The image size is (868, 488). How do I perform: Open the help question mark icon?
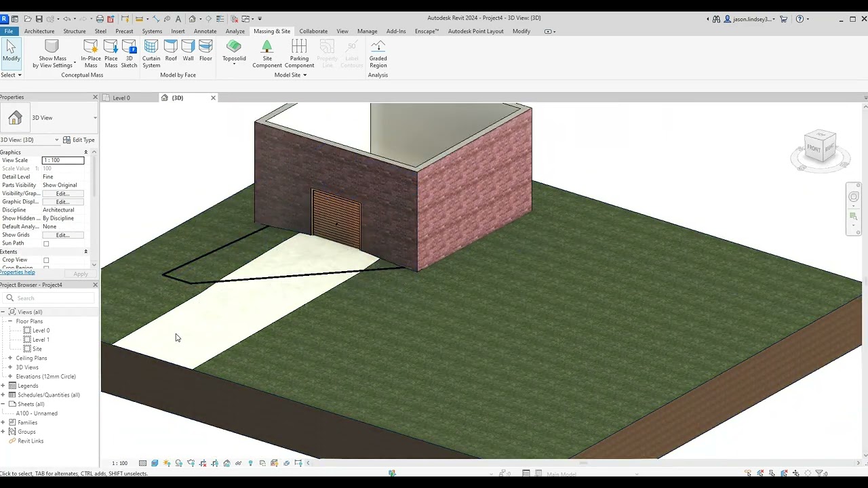[x=800, y=19]
